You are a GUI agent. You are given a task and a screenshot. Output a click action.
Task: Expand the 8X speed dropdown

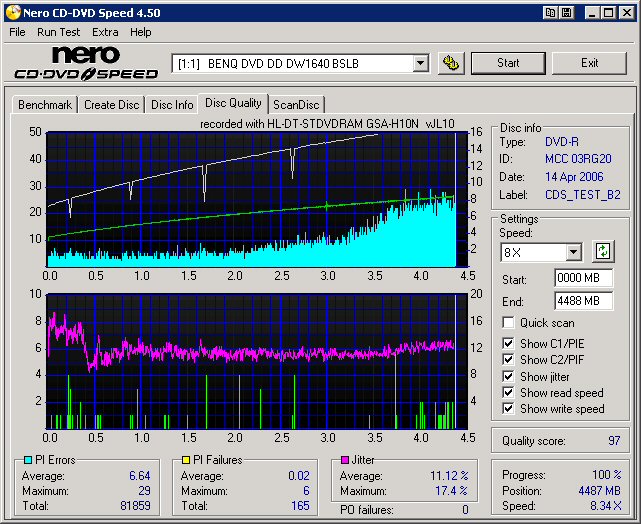[x=573, y=252]
